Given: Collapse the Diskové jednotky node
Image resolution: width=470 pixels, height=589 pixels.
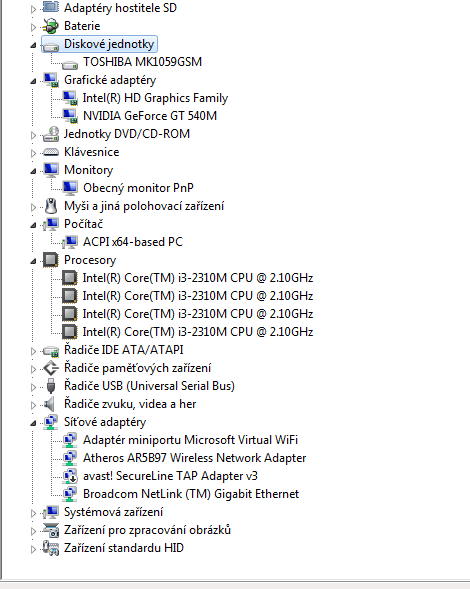Looking at the screenshot, I should pos(33,45).
